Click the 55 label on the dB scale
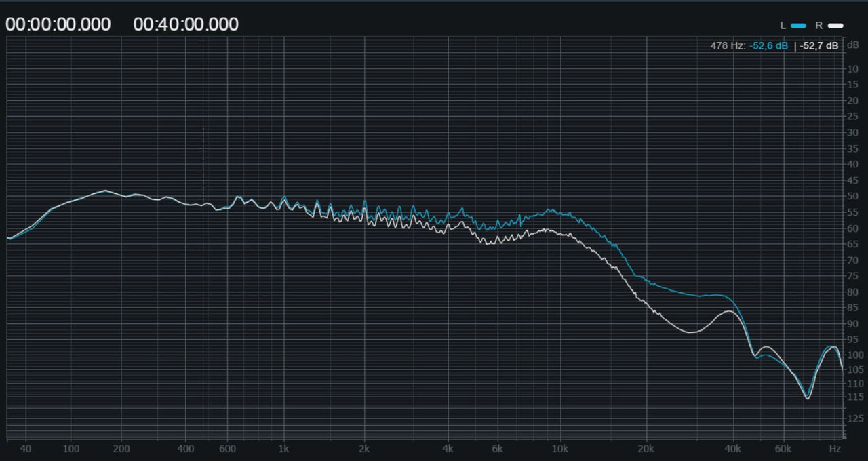The height and width of the screenshot is (461, 868). coord(853,212)
